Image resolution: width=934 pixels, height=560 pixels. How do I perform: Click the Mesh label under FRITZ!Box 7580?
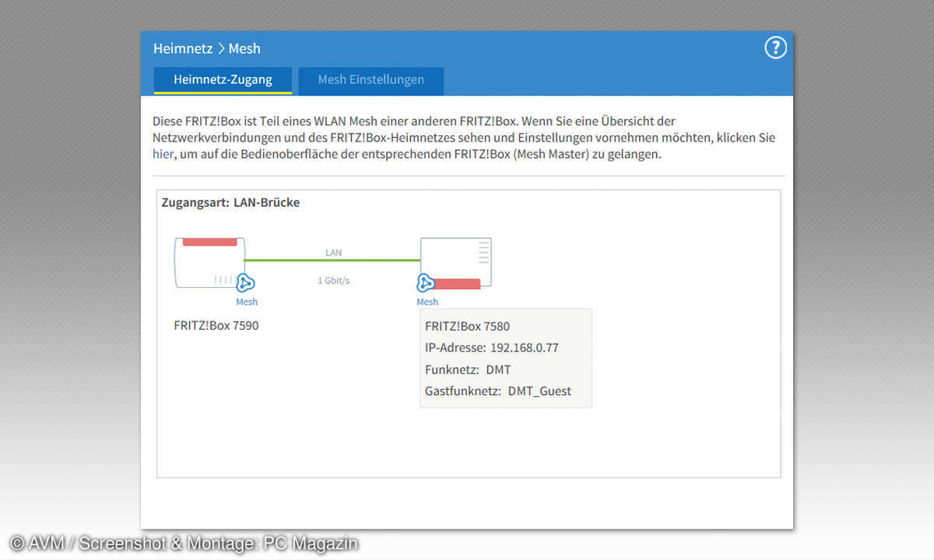point(427,302)
